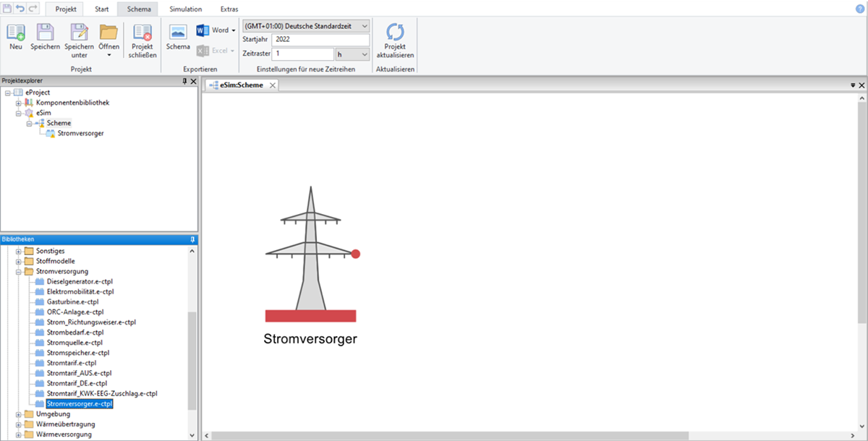The height and width of the screenshot is (441, 868).
Task: Open the Word export dropdown arrow
Action: coord(233,30)
